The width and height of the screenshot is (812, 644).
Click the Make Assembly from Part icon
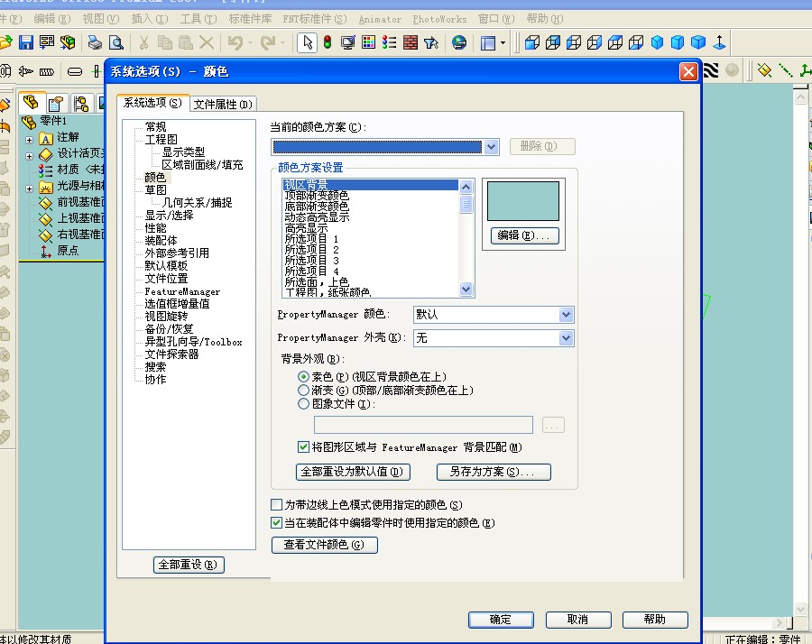68,42
